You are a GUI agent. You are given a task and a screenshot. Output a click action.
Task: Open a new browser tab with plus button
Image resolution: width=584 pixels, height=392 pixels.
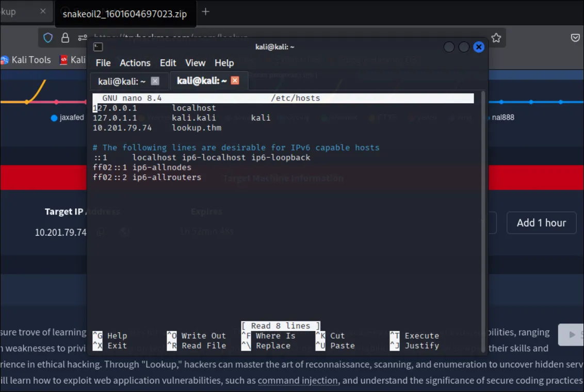tap(206, 12)
